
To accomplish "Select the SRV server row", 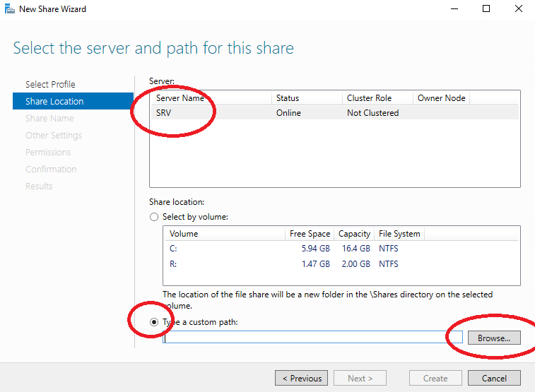I will [335, 113].
